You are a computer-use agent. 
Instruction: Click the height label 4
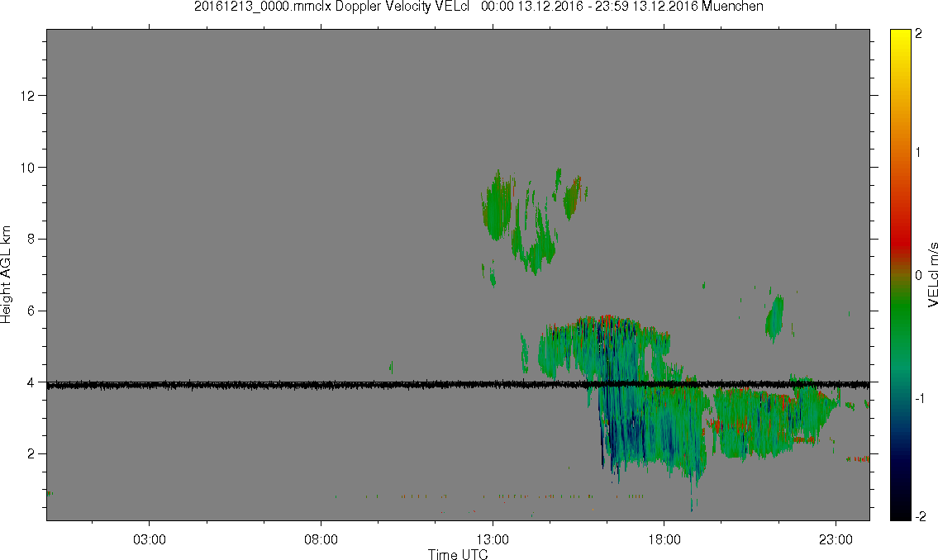pyautogui.click(x=31, y=382)
